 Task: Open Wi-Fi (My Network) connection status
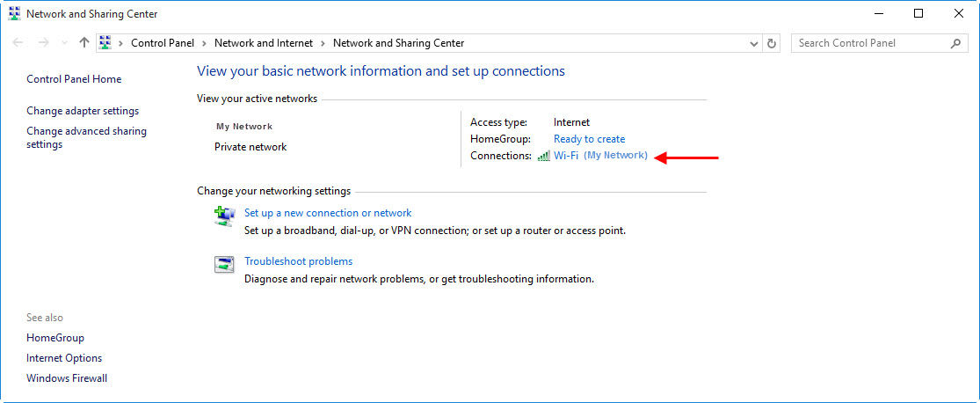point(600,156)
